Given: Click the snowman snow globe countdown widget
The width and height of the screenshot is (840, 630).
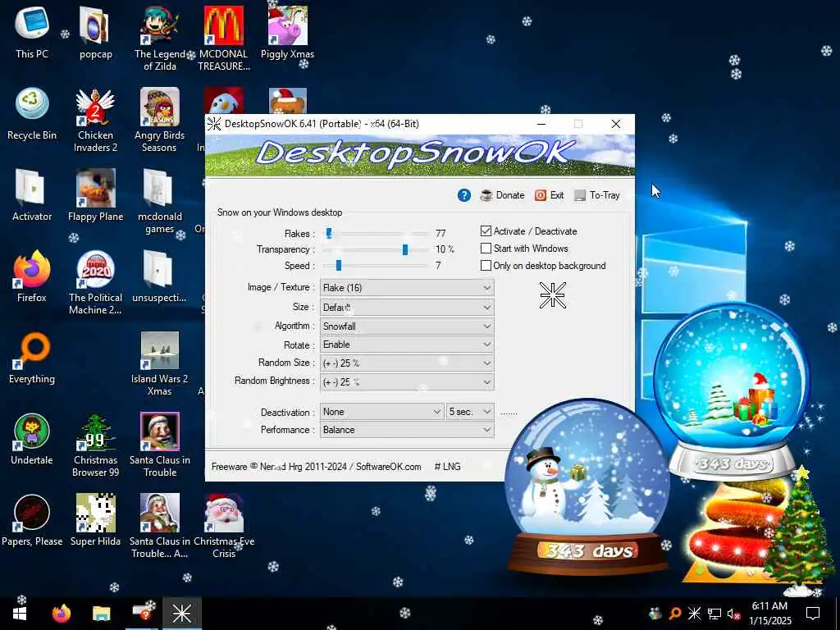Looking at the screenshot, I should tap(587, 487).
